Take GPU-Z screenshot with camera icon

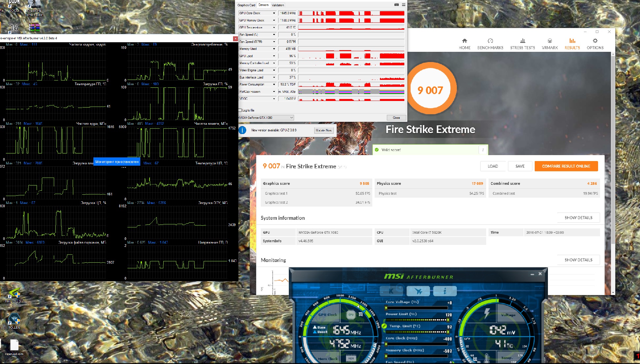pos(396,5)
